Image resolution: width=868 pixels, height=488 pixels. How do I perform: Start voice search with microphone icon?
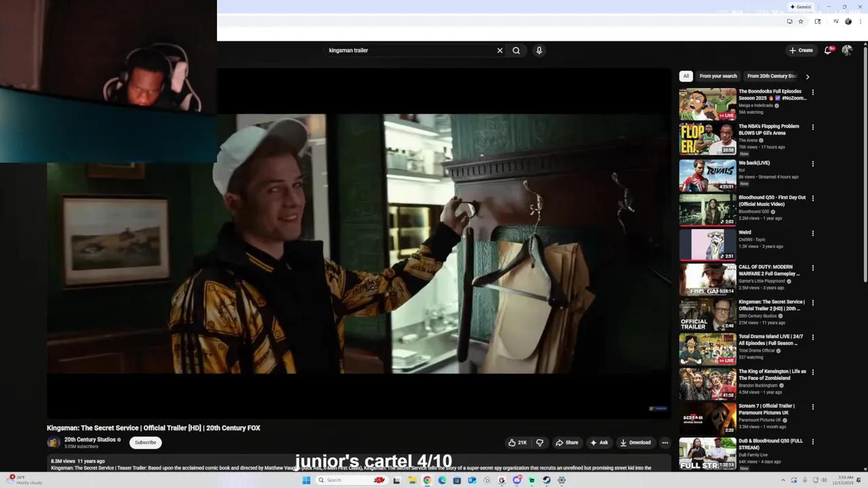coord(539,50)
